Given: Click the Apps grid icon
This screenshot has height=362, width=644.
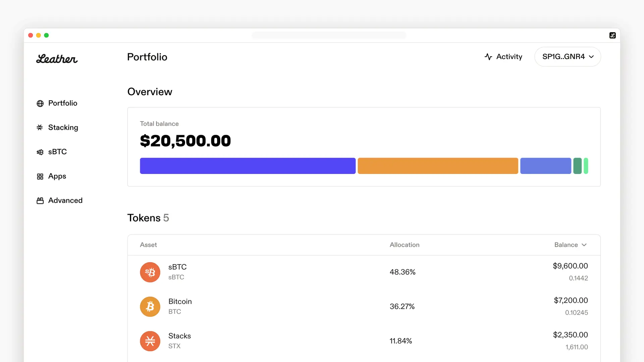Looking at the screenshot, I should point(40,176).
